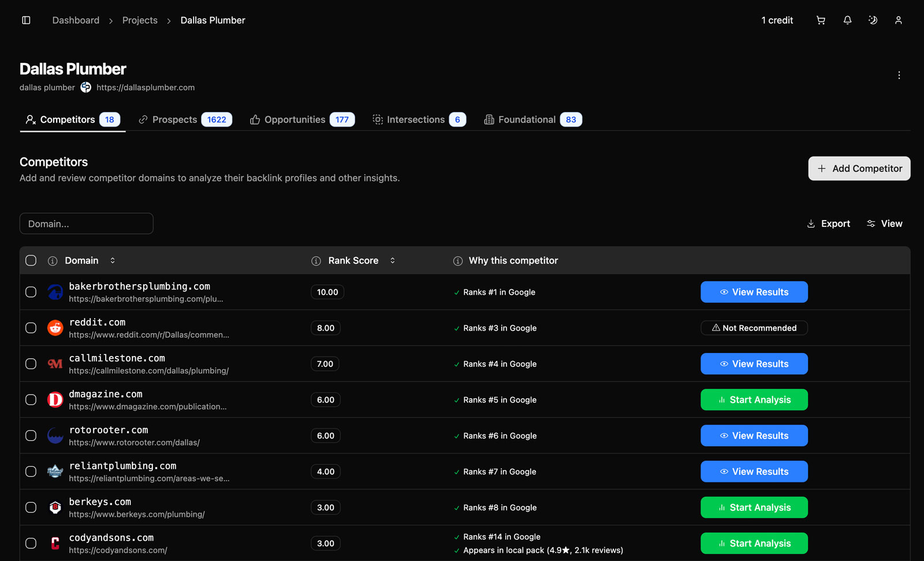Open notifications bell icon
924x561 pixels.
pos(847,20)
